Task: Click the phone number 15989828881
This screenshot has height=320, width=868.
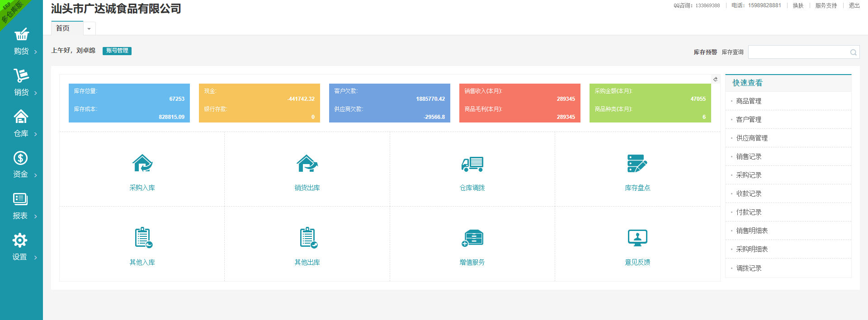Action: coord(764,5)
